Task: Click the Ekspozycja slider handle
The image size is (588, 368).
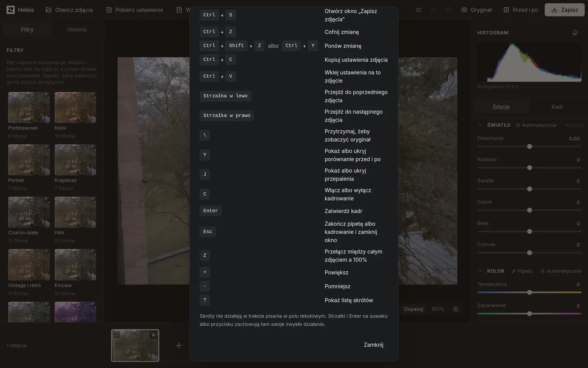Action: point(530,146)
